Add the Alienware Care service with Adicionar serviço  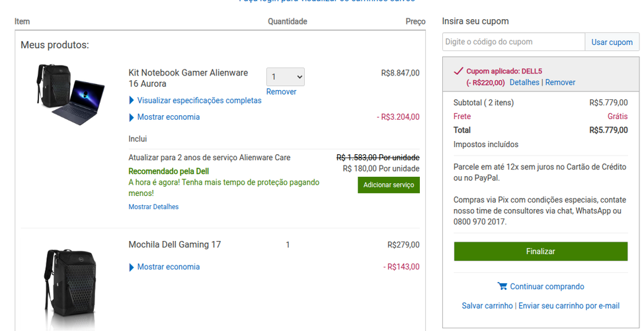coord(389,185)
